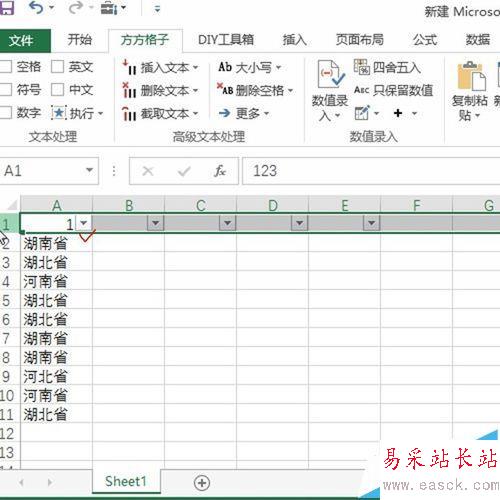The height and width of the screenshot is (500, 500).
Task: Click the 插入文本 icon
Action: click(x=129, y=67)
